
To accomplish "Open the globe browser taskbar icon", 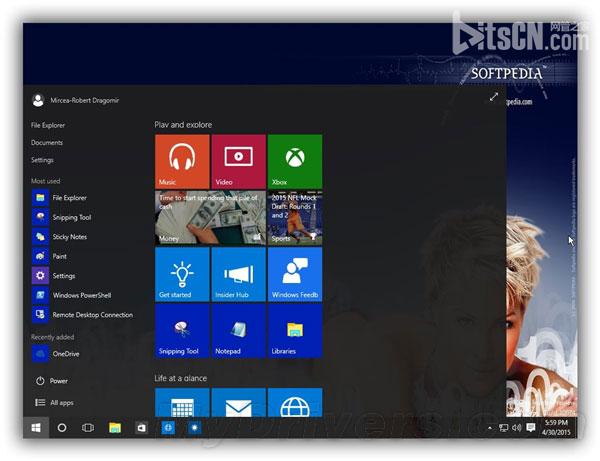I will pos(168,428).
